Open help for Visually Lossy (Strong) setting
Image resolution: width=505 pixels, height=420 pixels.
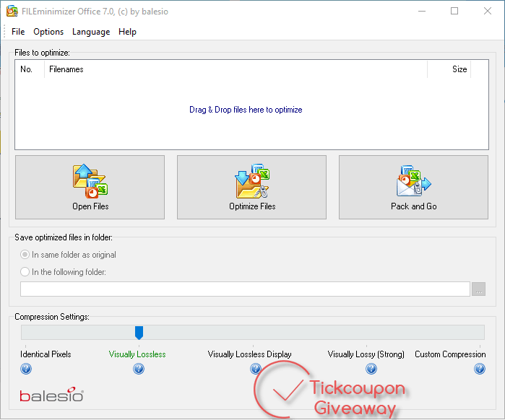(371, 369)
